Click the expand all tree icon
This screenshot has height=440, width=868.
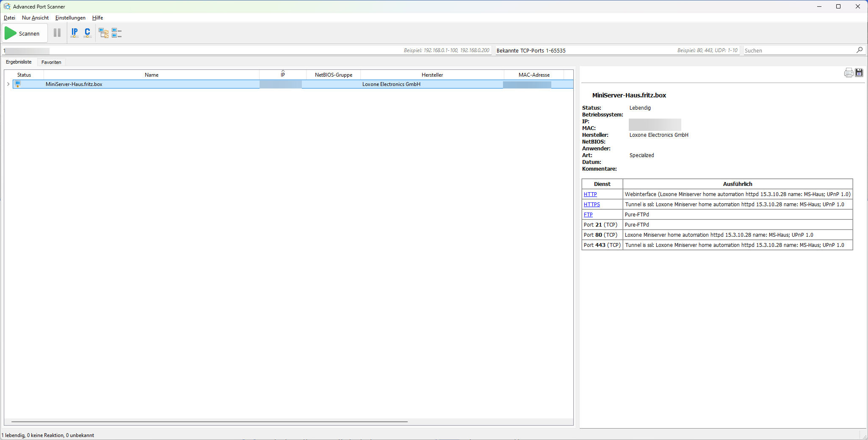pos(104,33)
